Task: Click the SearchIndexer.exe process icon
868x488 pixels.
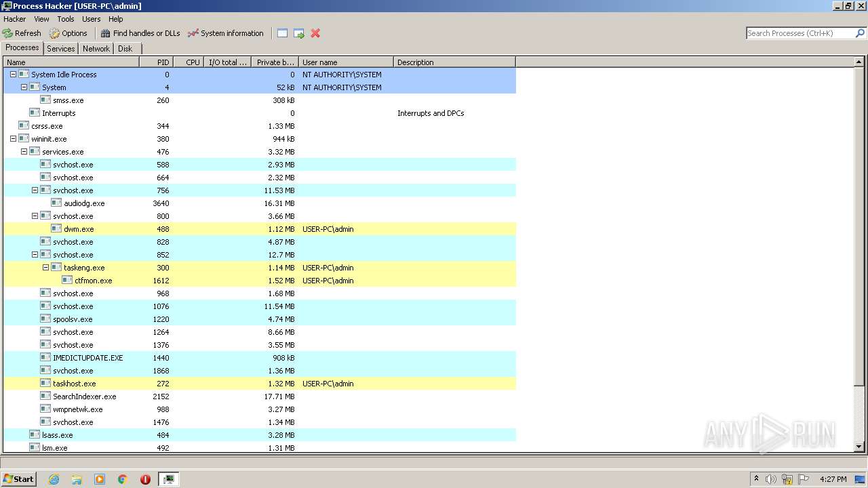Action: (45, 396)
